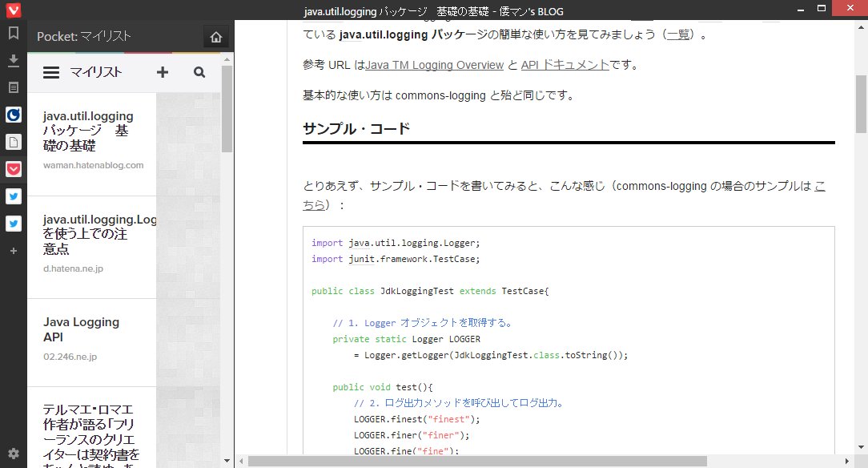
Task: Click the d.hatena.ne.jp source text
Action: point(73,268)
